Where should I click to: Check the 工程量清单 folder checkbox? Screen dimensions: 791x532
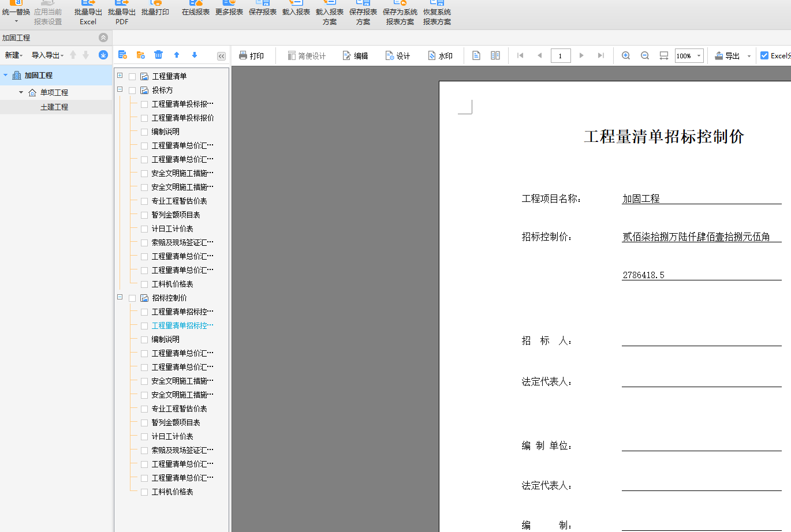(132, 76)
